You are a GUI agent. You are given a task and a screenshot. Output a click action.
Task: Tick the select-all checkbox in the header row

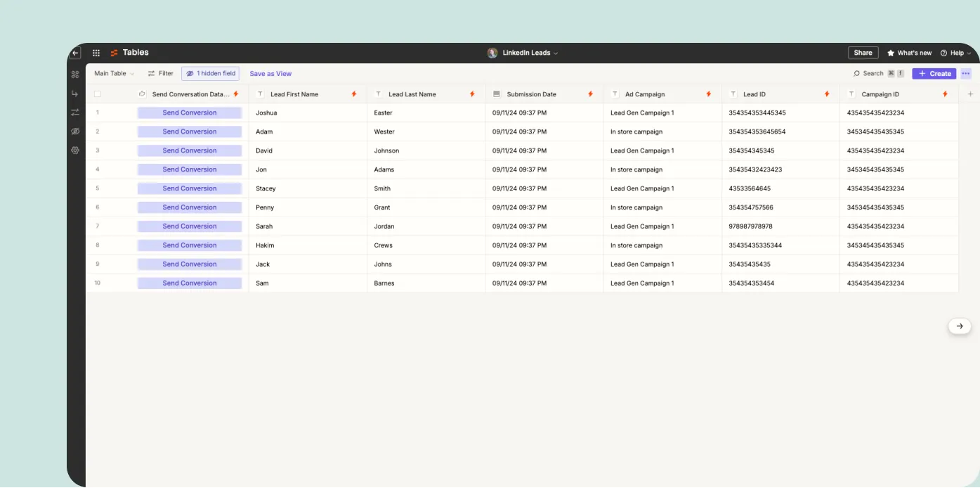[x=98, y=94]
